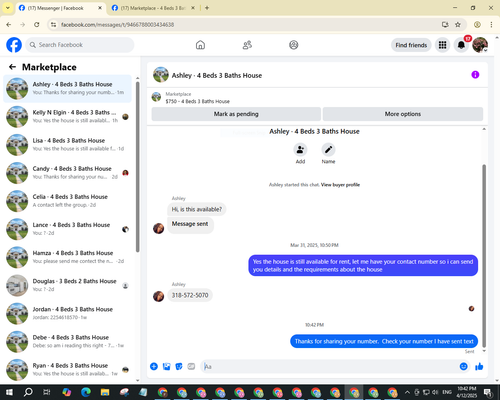Open the tab search dropdown arrow
Image resolution: width=500 pixels, height=400 pixels.
click(8, 8)
